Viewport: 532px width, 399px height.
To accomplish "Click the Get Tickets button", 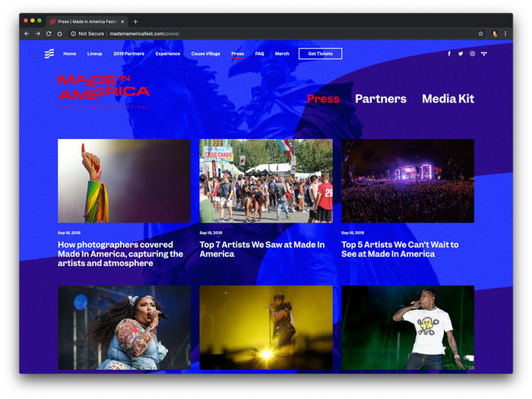I will click(320, 54).
